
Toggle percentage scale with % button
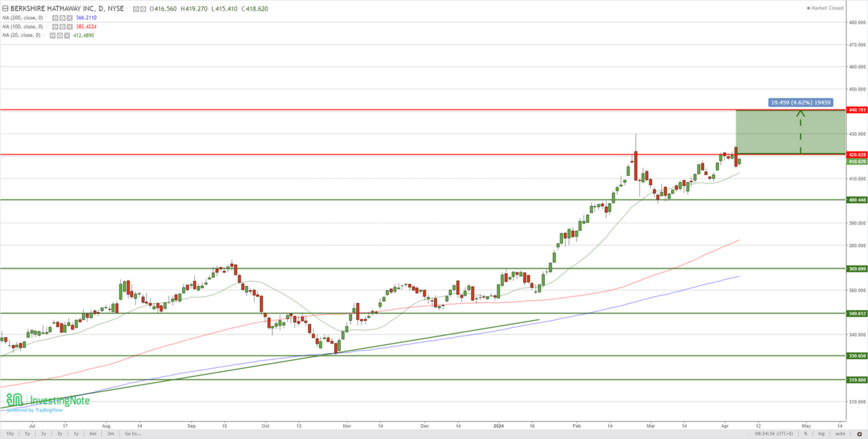coord(806,434)
